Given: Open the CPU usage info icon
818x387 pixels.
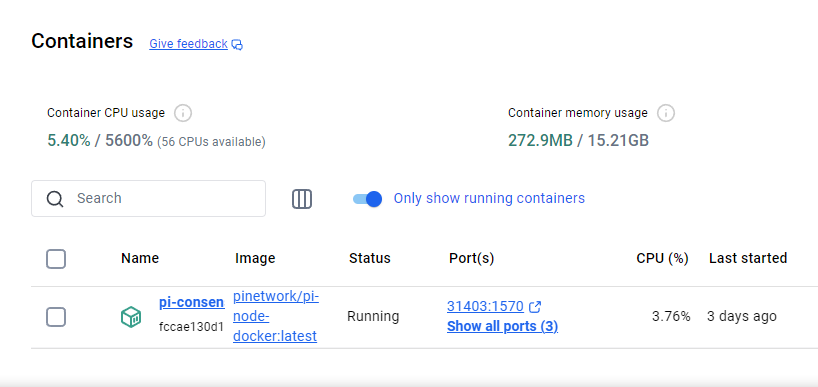Looking at the screenshot, I should pyautogui.click(x=183, y=113).
